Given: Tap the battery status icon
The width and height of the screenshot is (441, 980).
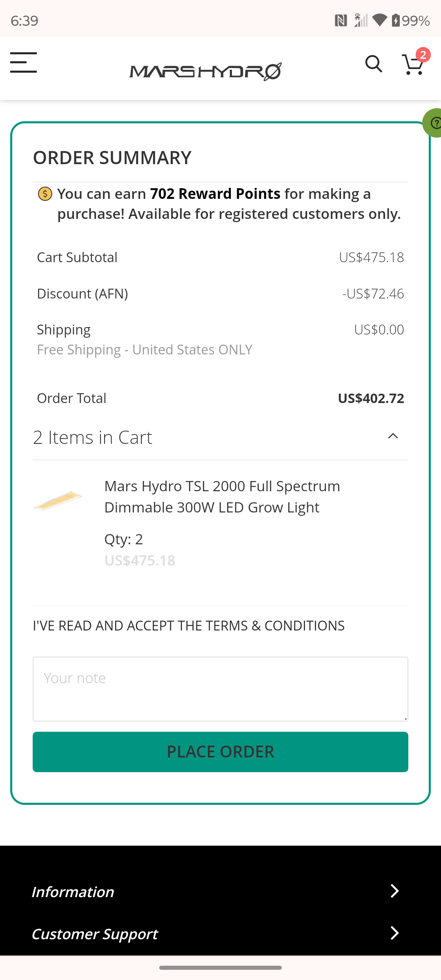Looking at the screenshot, I should click(396, 20).
